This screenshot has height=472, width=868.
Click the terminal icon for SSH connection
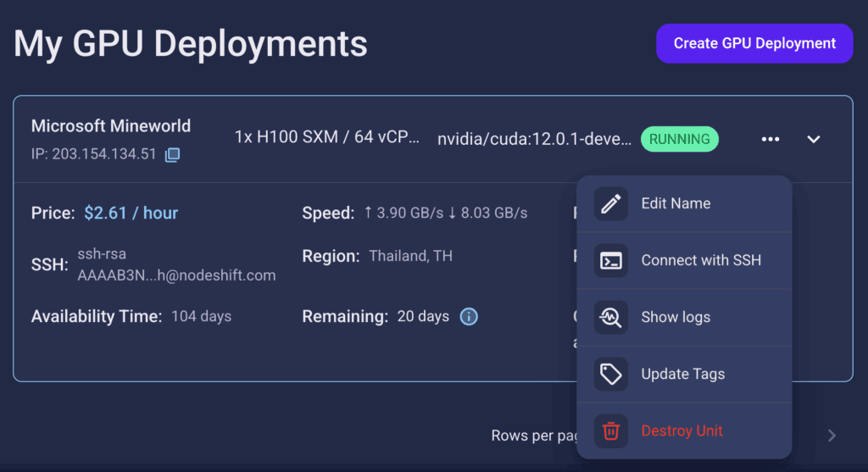[x=610, y=261]
